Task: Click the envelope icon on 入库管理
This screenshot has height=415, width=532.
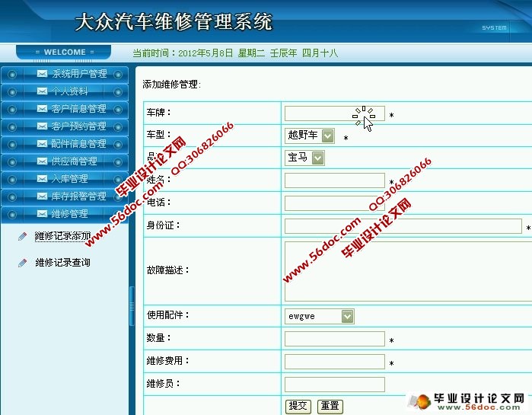Action: click(42, 179)
